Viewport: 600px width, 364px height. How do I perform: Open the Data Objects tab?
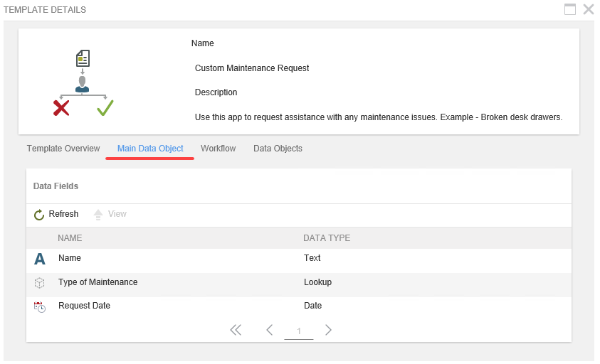click(x=278, y=149)
